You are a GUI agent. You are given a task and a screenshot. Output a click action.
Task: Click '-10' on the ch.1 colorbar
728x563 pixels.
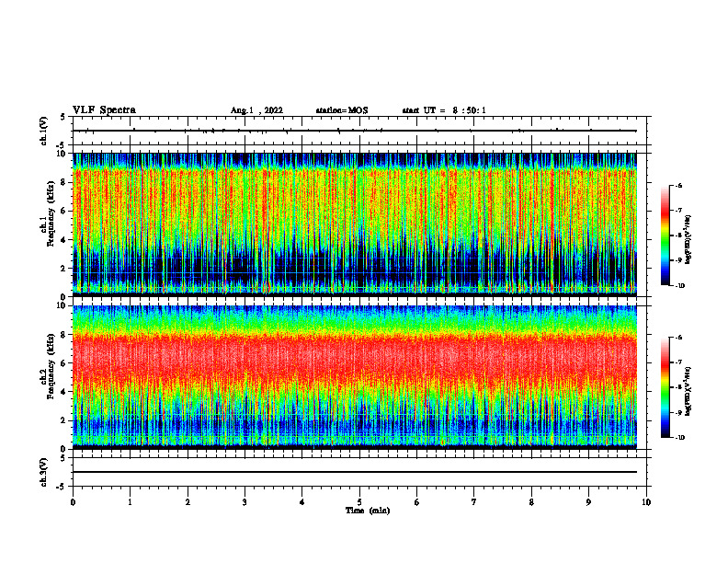pos(679,286)
